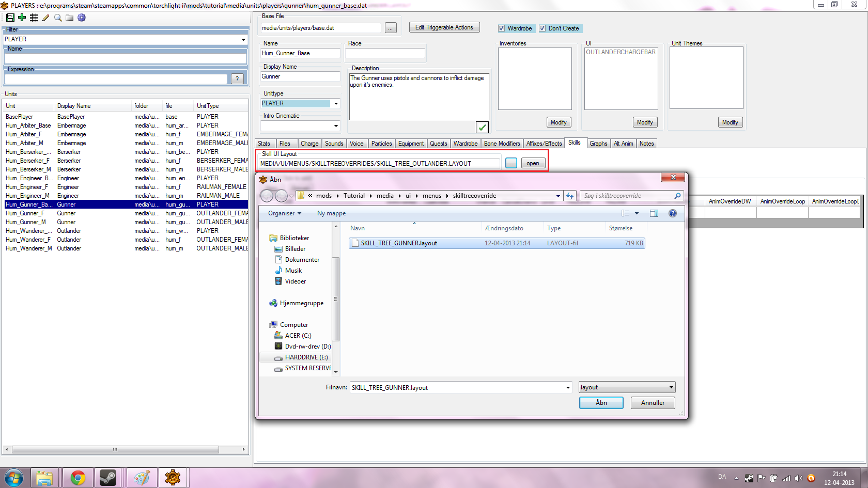Open the view options dropdown arrow
Screen dimensions: 868x488
click(x=637, y=213)
